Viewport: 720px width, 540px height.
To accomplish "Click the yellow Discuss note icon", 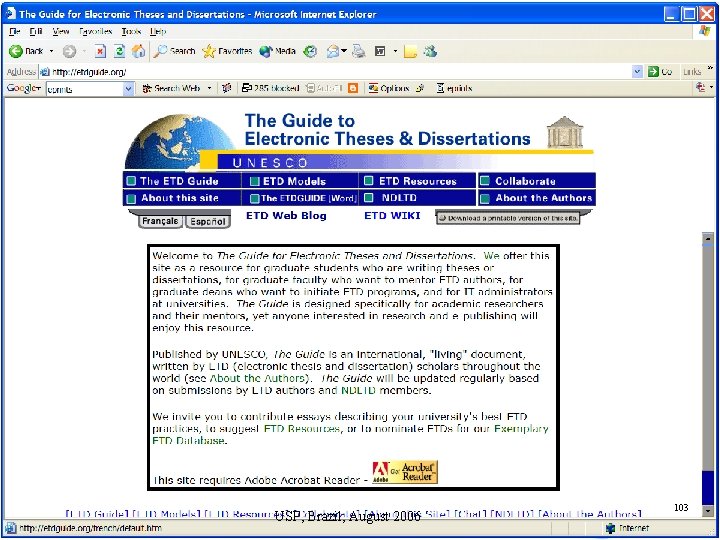I will point(410,51).
